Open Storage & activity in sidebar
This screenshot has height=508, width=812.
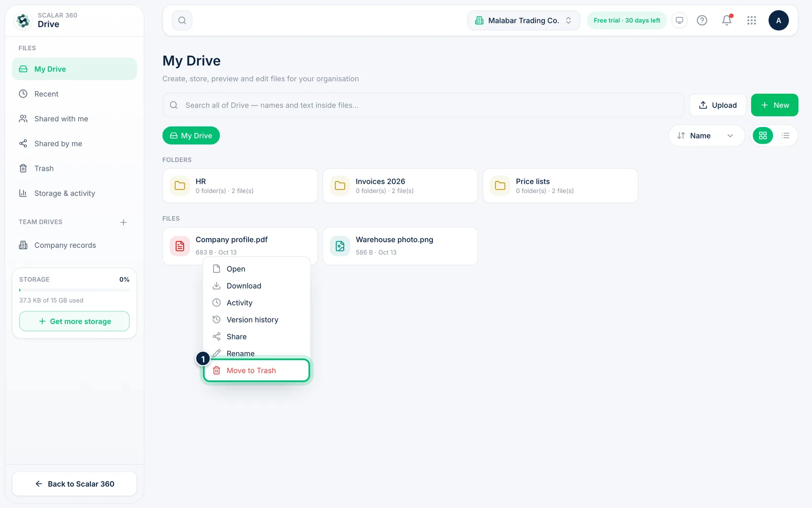pos(74,194)
